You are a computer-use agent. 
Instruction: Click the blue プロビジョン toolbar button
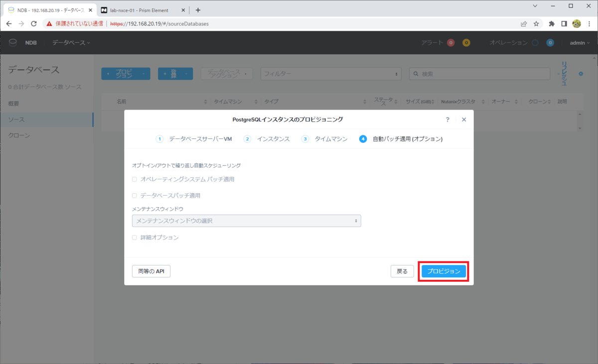(x=126, y=74)
